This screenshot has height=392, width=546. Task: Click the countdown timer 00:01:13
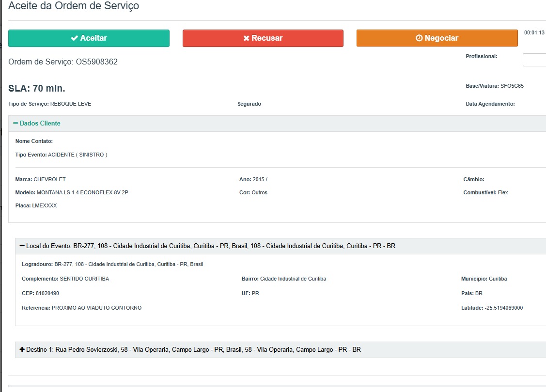[534, 33]
